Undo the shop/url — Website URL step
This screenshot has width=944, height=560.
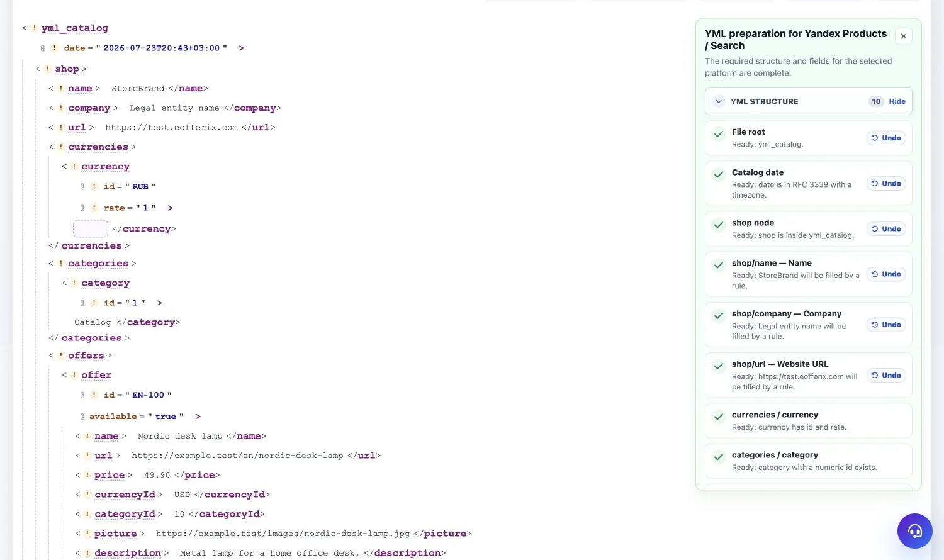886,375
